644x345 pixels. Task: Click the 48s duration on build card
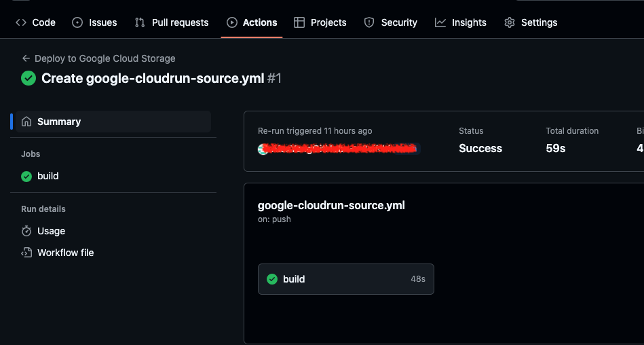[418, 279]
